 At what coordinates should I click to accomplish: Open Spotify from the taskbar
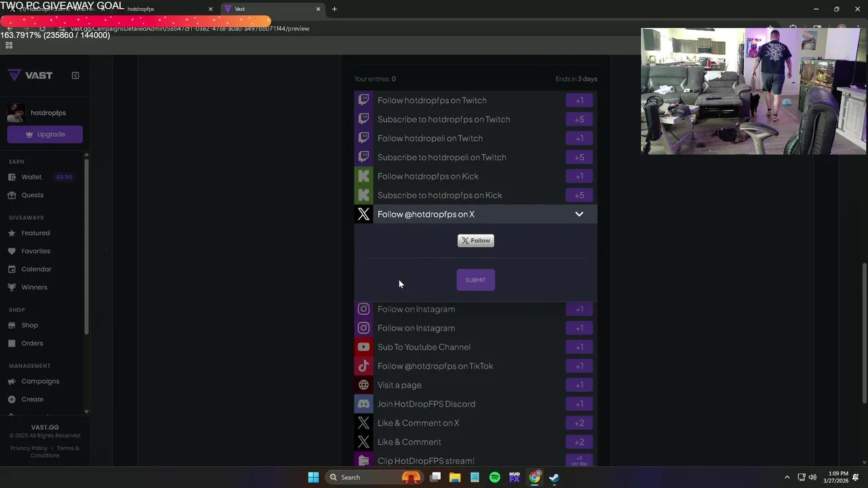click(494, 477)
